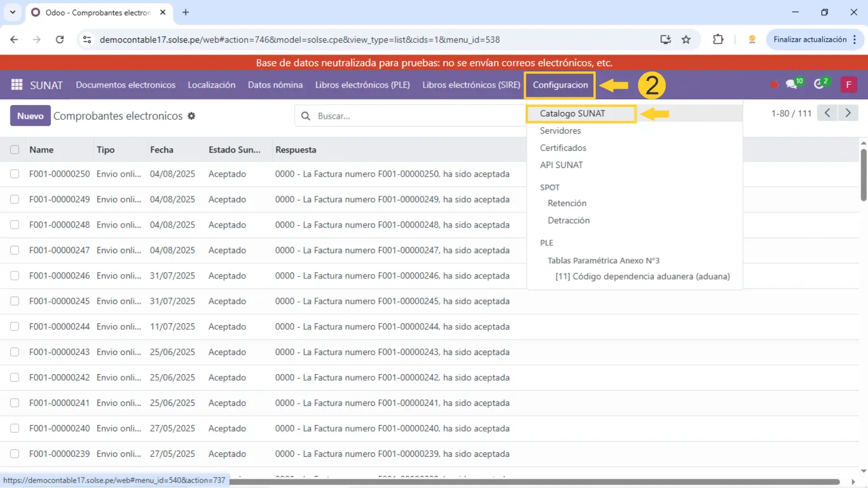
Task: Tick the checkbox for F001-00000244
Action: click(x=15, y=327)
